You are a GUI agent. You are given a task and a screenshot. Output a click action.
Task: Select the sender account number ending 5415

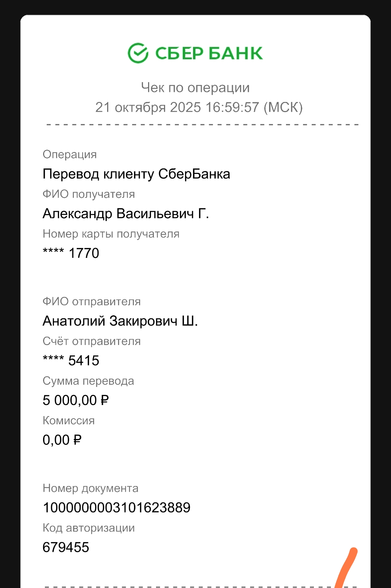click(x=71, y=361)
